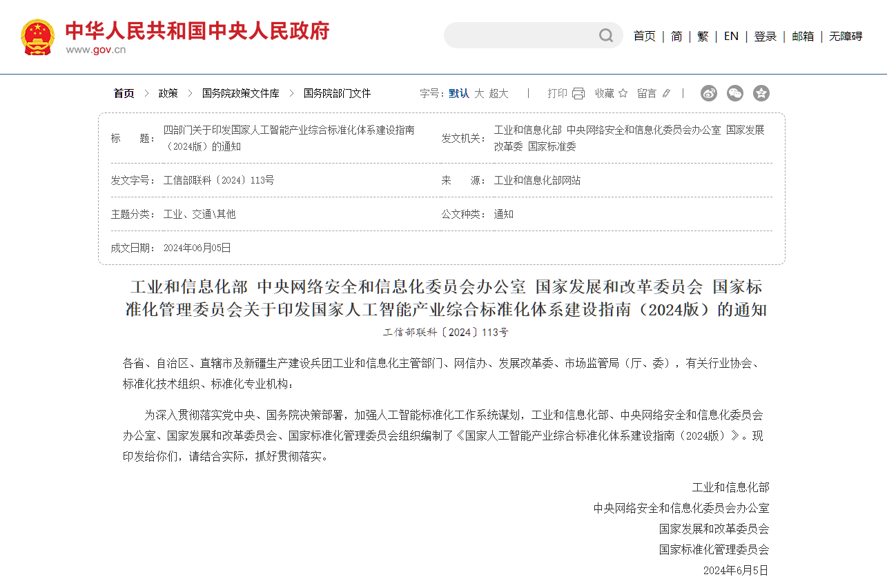
Task: Click the favorite star icon next to 收藏
Action: coord(623,93)
